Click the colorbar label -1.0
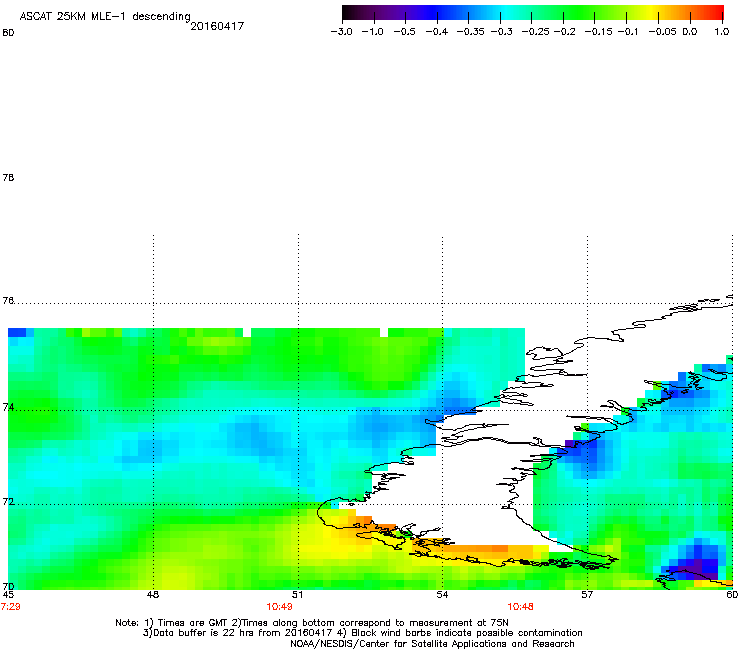Screen dimensions: 740x650 click(x=372, y=32)
